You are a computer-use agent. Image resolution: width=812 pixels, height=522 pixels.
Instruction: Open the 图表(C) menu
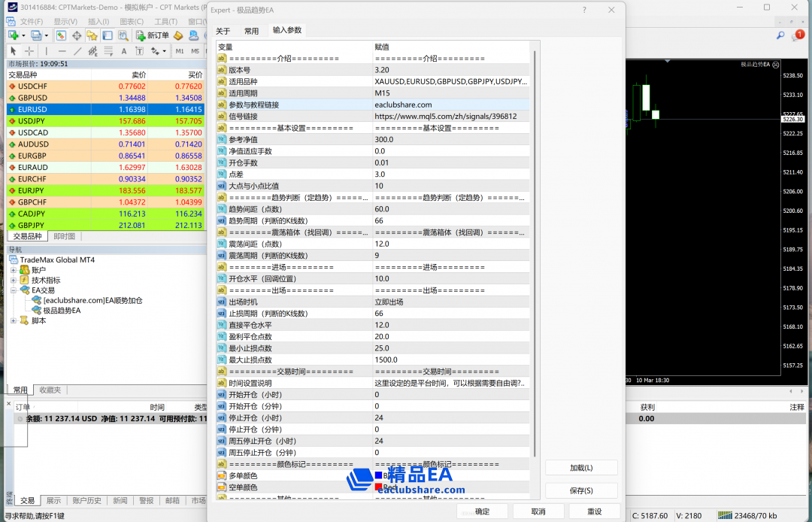[x=132, y=22]
